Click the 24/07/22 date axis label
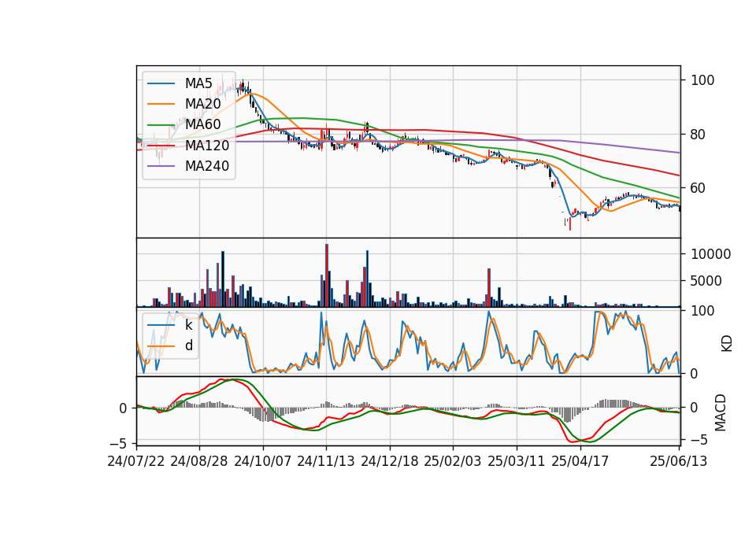This screenshot has height=543, width=756. click(x=136, y=461)
